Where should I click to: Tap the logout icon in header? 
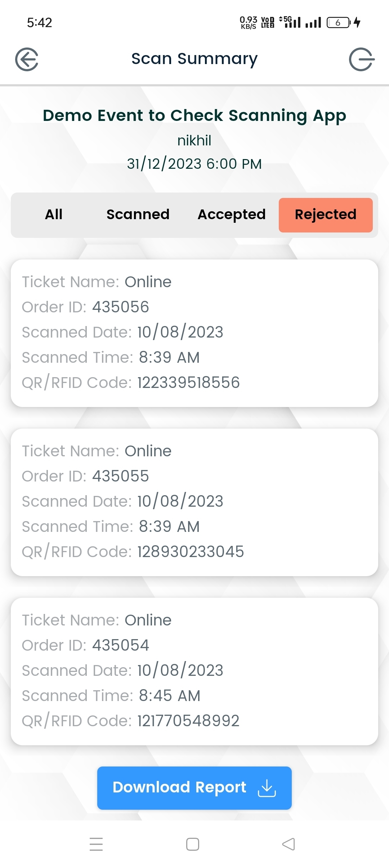tap(361, 59)
